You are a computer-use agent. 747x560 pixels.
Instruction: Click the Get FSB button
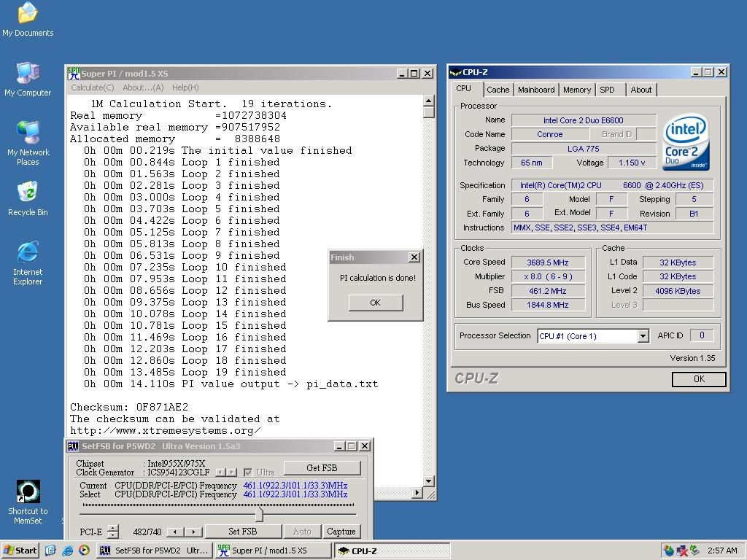(x=322, y=468)
